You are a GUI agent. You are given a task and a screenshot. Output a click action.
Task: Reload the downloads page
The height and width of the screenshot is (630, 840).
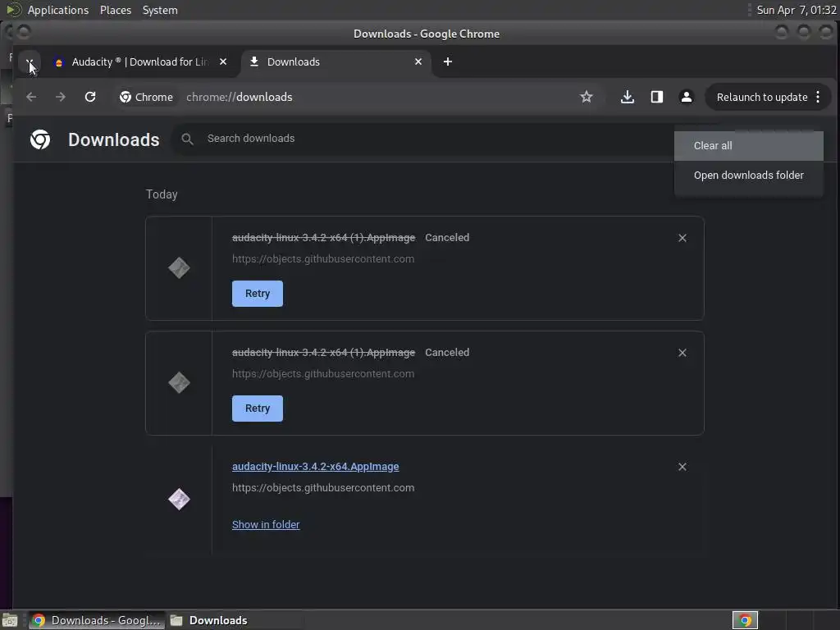pyautogui.click(x=90, y=97)
